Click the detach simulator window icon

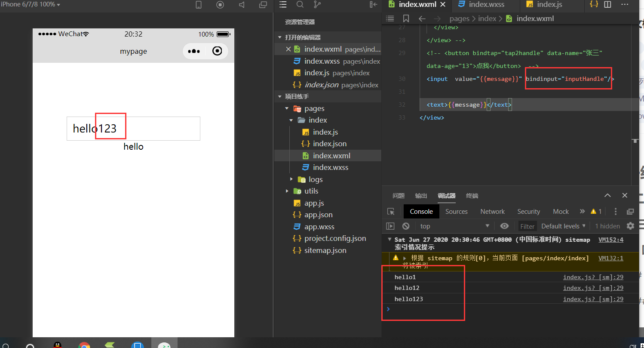pos(263,5)
